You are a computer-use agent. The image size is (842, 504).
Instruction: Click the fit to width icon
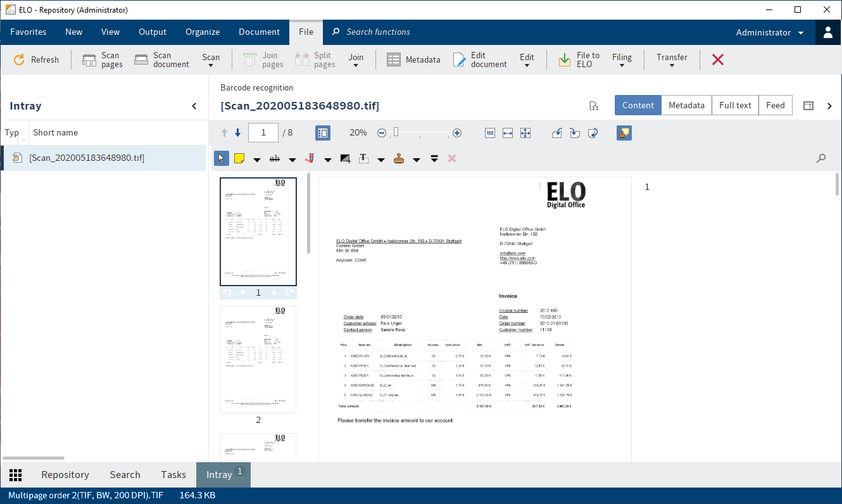[508, 133]
